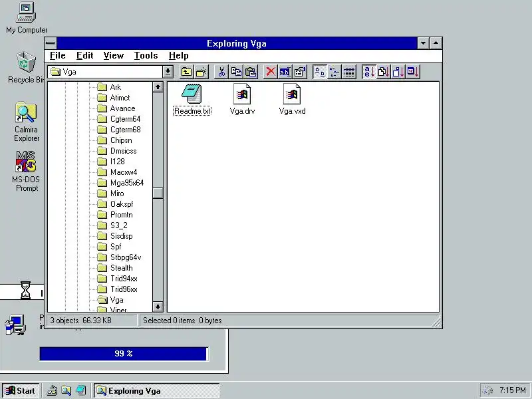Click the Copy toolbar icon
The image size is (532, 399).
(237, 72)
